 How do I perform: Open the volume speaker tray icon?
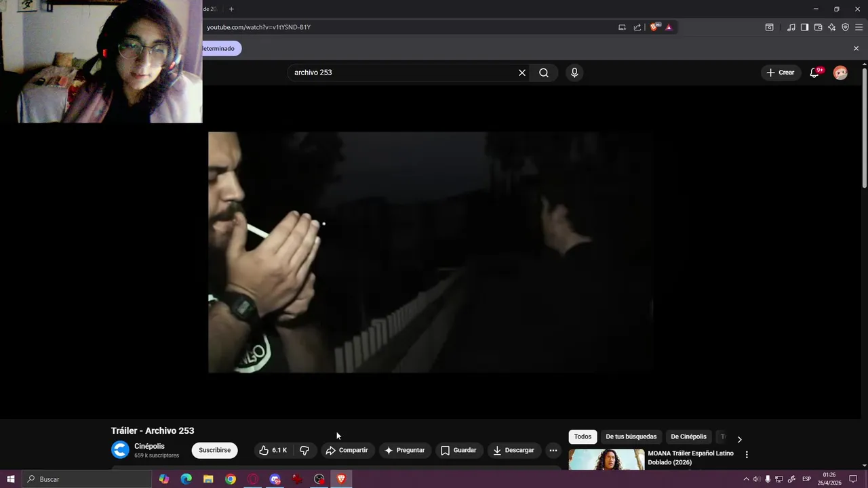coord(756,479)
